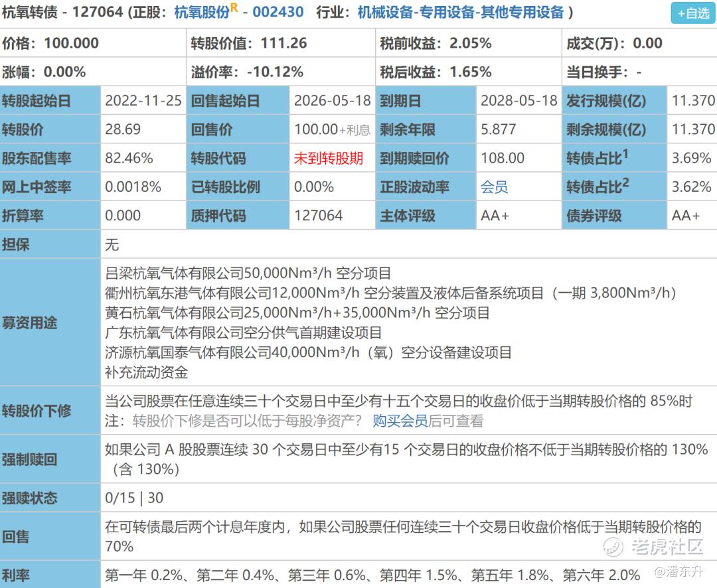Click the 涨幅: 0.00% cell
717x588 pixels.
pyautogui.click(x=93, y=72)
